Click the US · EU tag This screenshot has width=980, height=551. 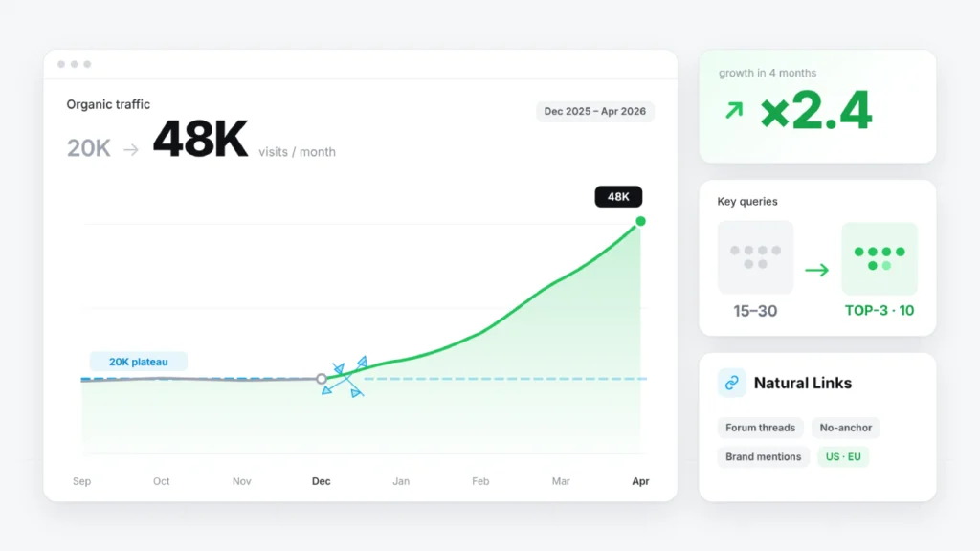[843, 456]
